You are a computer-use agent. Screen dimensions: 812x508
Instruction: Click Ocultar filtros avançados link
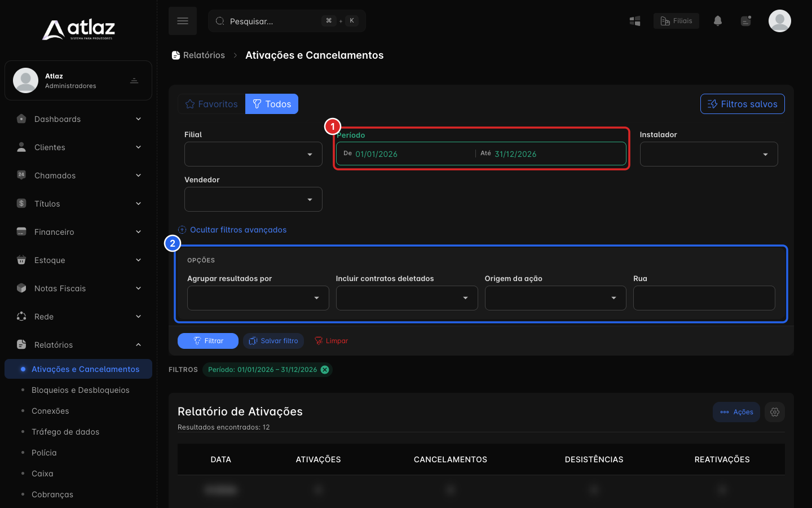232,230
